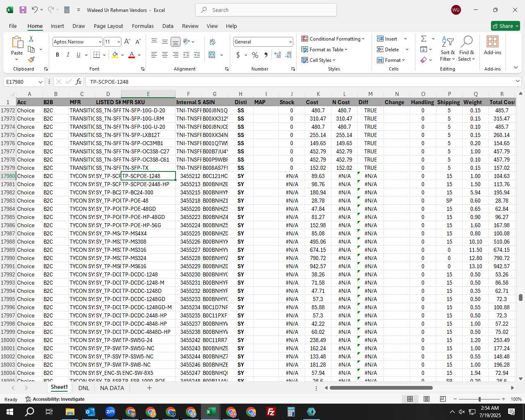Click the Font Color red swatch
The height and width of the screenshot is (420, 525).
(132, 55)
